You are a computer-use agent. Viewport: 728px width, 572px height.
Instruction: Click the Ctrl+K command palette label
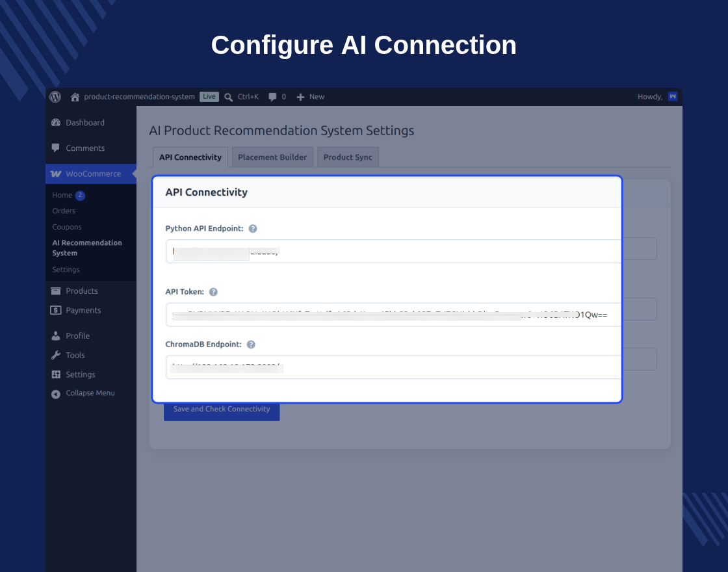coord(248,97)
